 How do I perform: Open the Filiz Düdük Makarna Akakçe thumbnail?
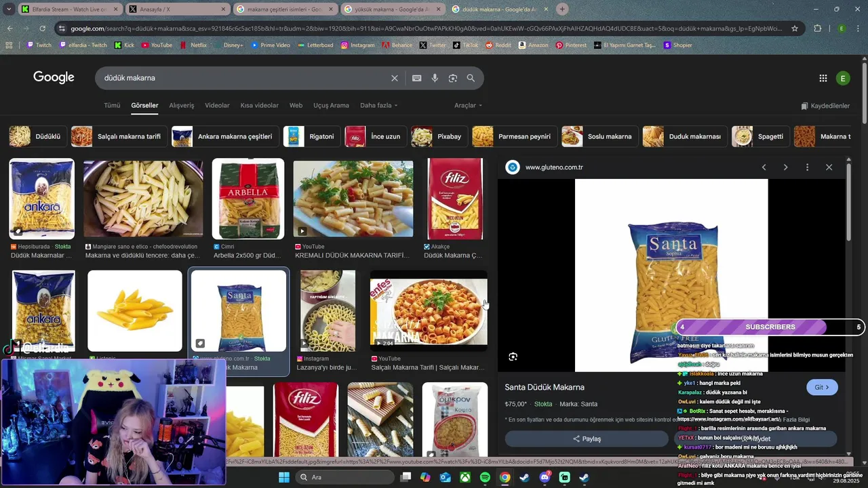[455, 199]
